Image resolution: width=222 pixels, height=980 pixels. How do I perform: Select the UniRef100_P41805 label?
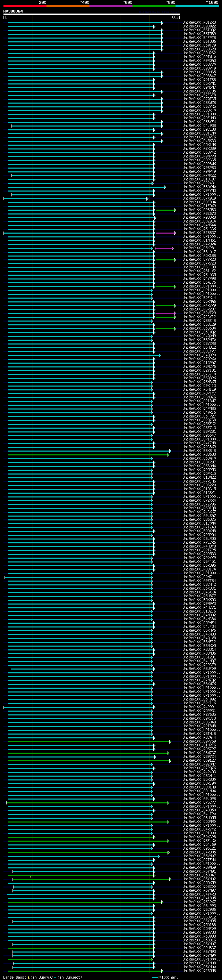[x=199, y=898]
